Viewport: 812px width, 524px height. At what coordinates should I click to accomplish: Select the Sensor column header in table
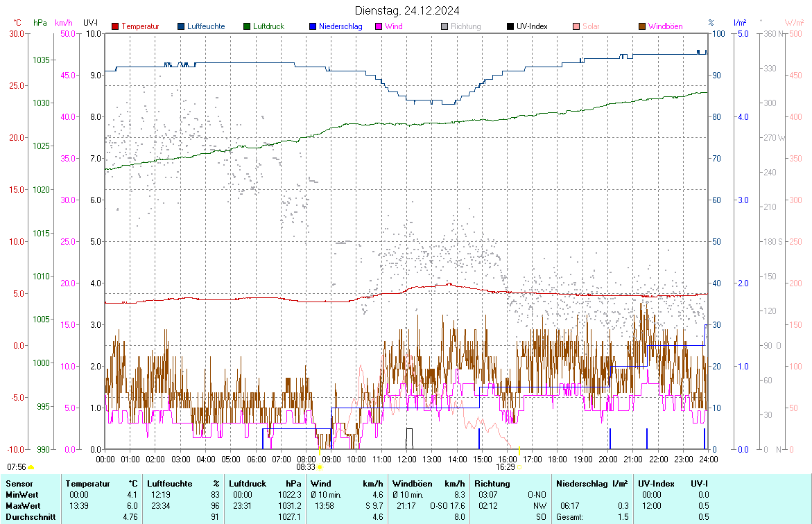pos(19,483)
